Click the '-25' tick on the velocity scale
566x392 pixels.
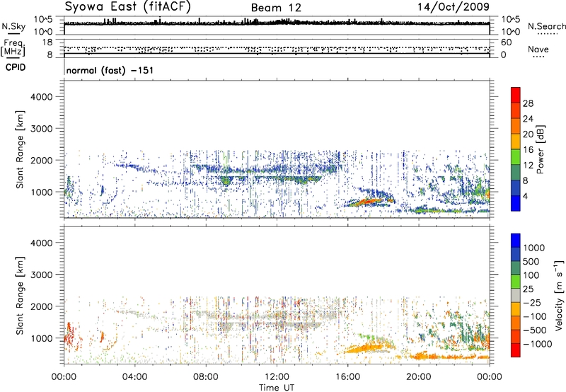[x=531, y=302]
